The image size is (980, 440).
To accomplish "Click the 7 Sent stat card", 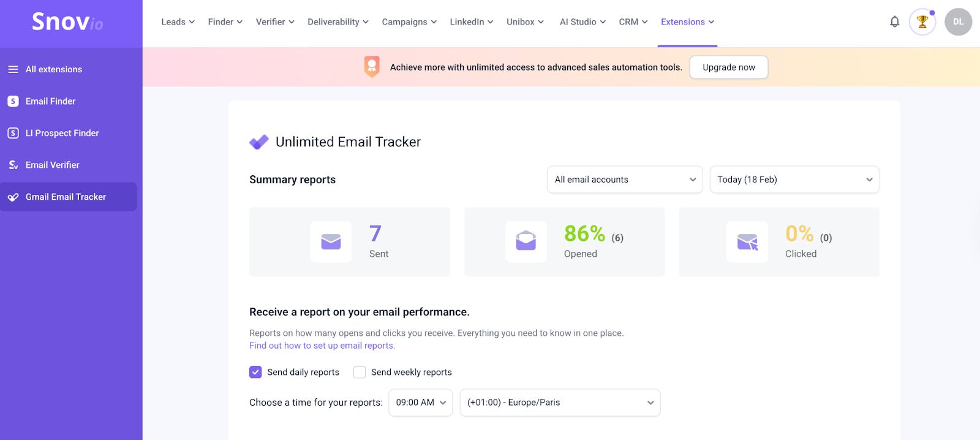I will coord(349,241).
